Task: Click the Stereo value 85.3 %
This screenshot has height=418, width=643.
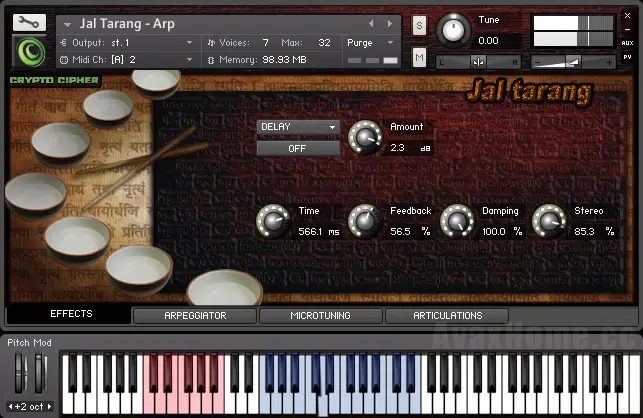Action: [x=594, y=232]
